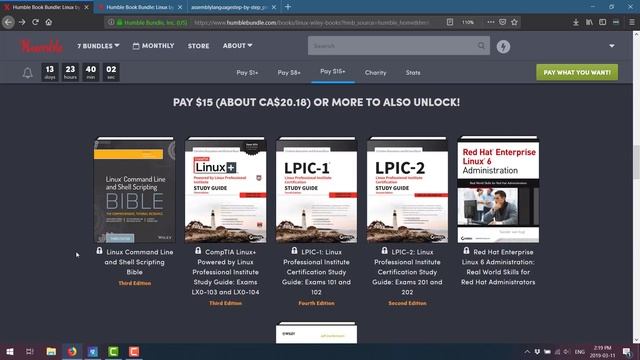
Task: Click CompTIA Linux+ book title text
Action: tap(225, 272)
